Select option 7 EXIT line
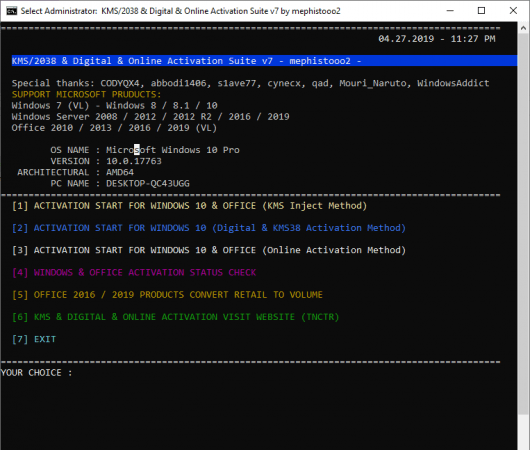 [34, 339]
